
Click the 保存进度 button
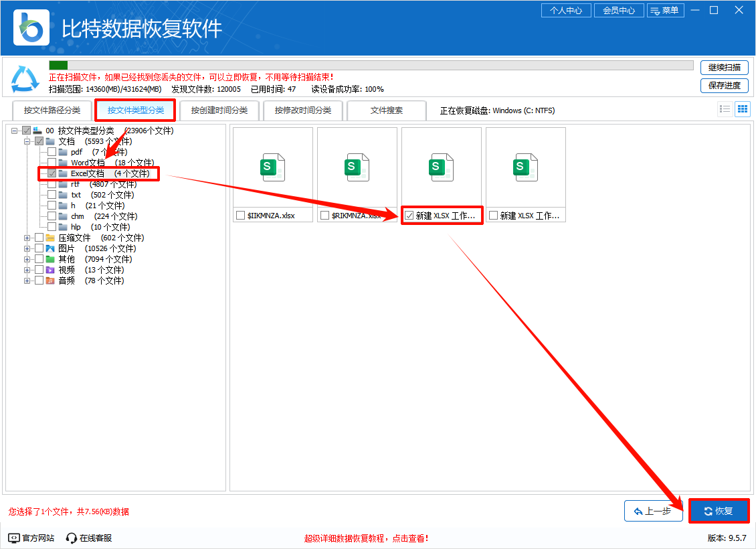(725, 86)
